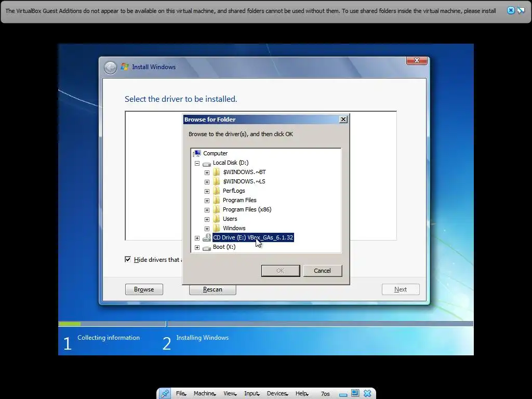
Task: Expand the Users folder
Action: (207, 219)
